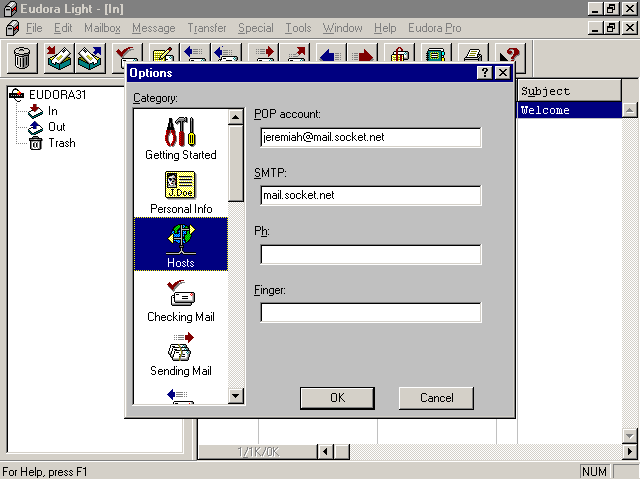The height and width of the screenshot is (480, 640).
Task: Click the Check Mail inbox tray toolbar icon
Action: 60,58
